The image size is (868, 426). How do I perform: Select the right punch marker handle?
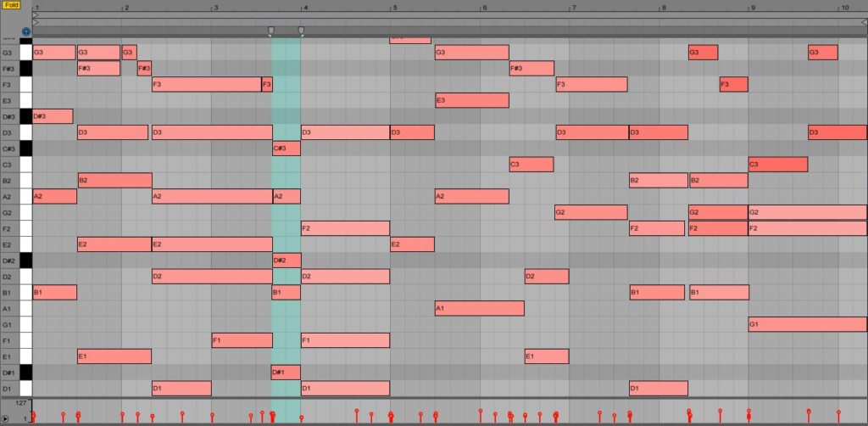tap(301, 31)
